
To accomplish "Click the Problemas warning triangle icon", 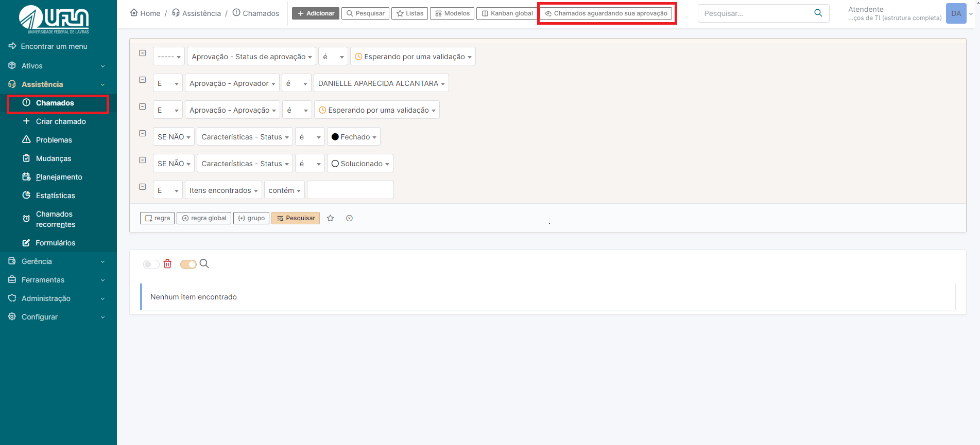I will [26, 140].
